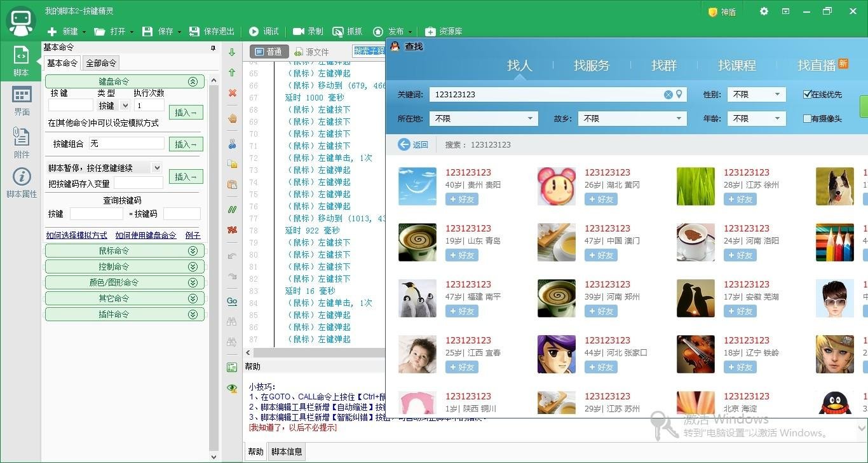This screenshot has width=868, height=463.
Task: Open 脚本信息 bottom tab
Action: click(x=287, y=452)
